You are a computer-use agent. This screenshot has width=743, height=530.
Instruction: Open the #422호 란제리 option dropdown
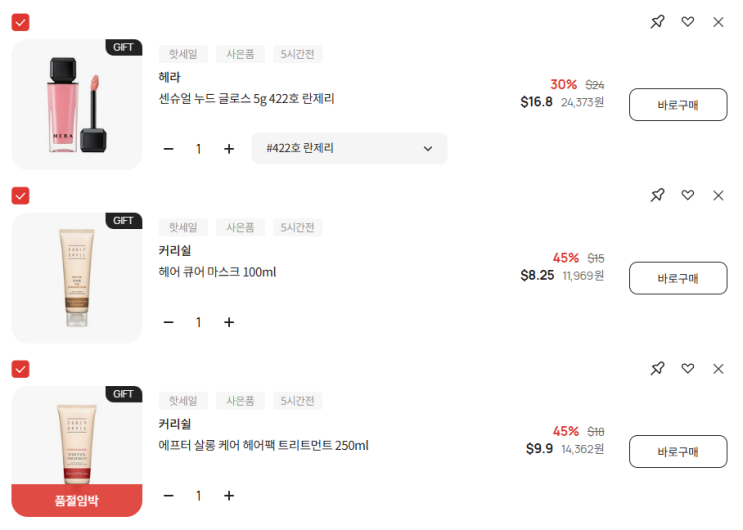click(349, 149)
